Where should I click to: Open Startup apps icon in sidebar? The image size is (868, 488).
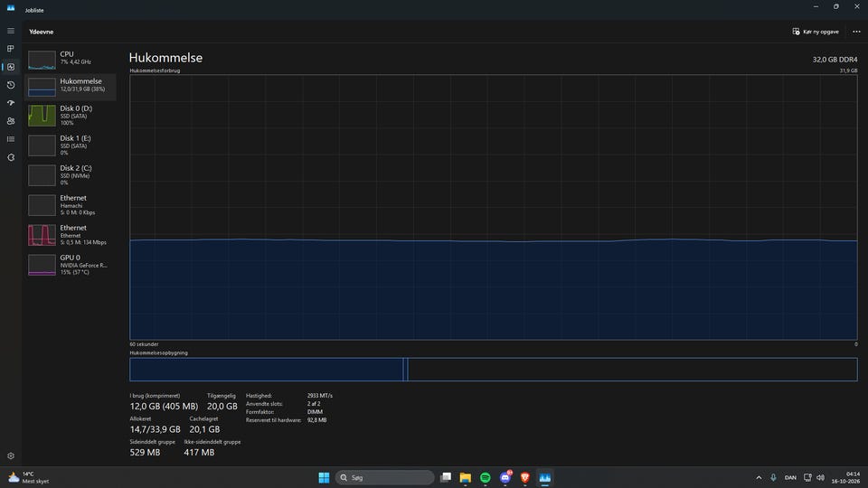tap(11, 103)
